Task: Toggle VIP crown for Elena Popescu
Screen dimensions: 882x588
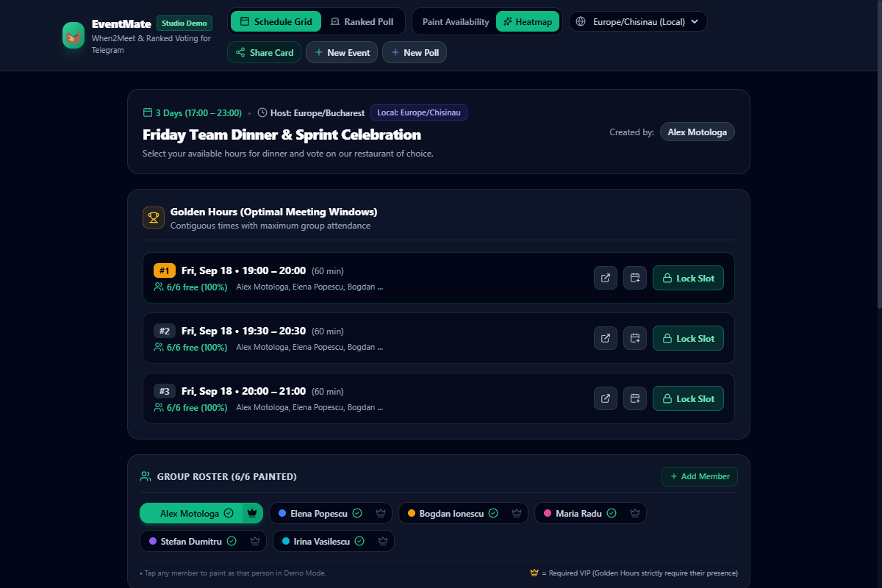Action: click(x=381, y=513)
